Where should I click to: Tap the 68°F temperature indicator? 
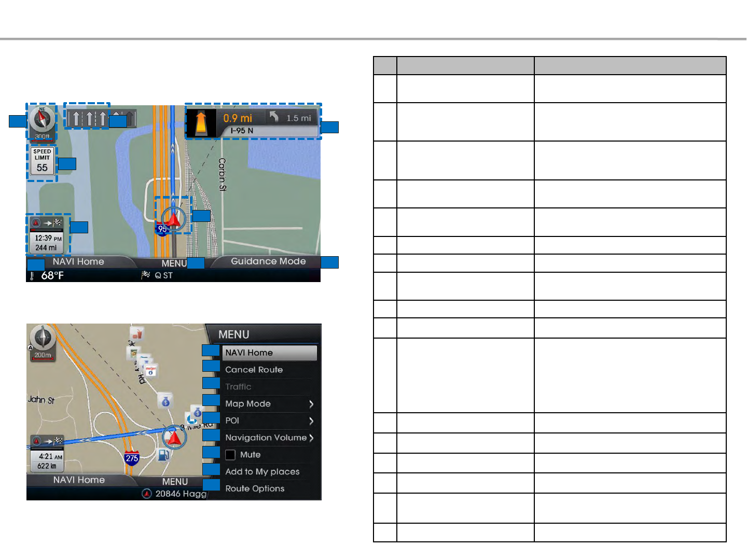pyautogui.click(x=47, y=276)
